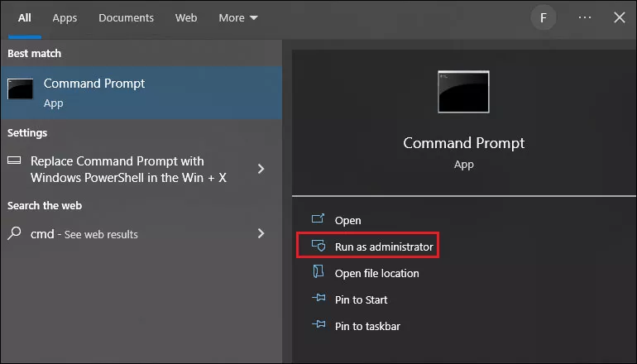Switch to the All tab

point(24,18)
